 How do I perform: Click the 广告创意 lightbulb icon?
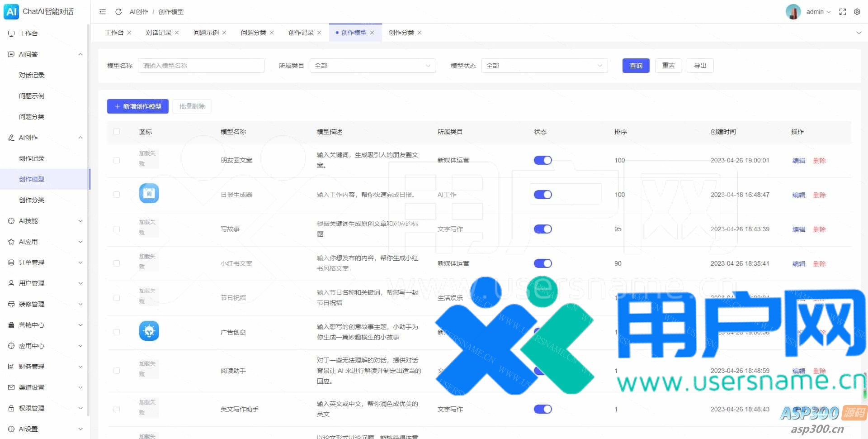point(149,331)
